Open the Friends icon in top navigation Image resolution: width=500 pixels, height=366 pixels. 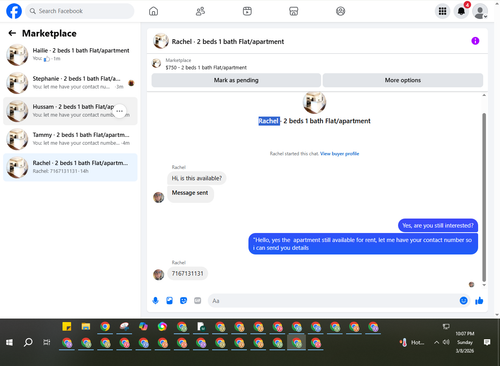coord(200,11)
